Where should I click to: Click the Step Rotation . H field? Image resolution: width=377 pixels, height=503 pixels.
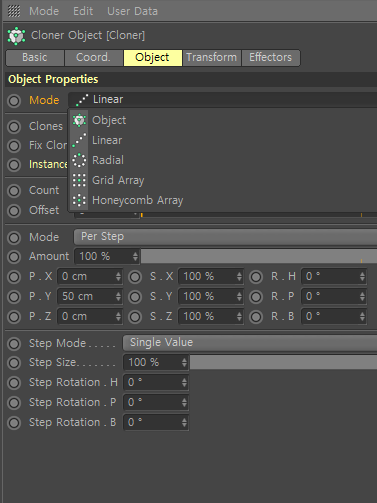pyautogui.click(x=156, y=382)
